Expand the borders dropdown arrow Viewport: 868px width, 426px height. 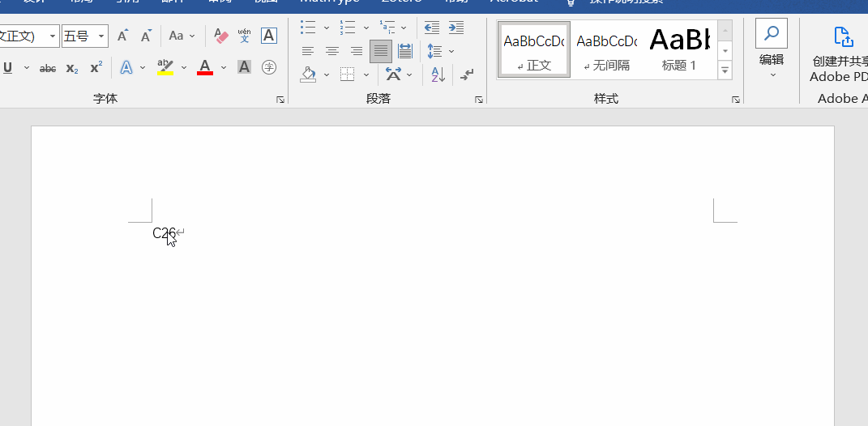(366, 75)
